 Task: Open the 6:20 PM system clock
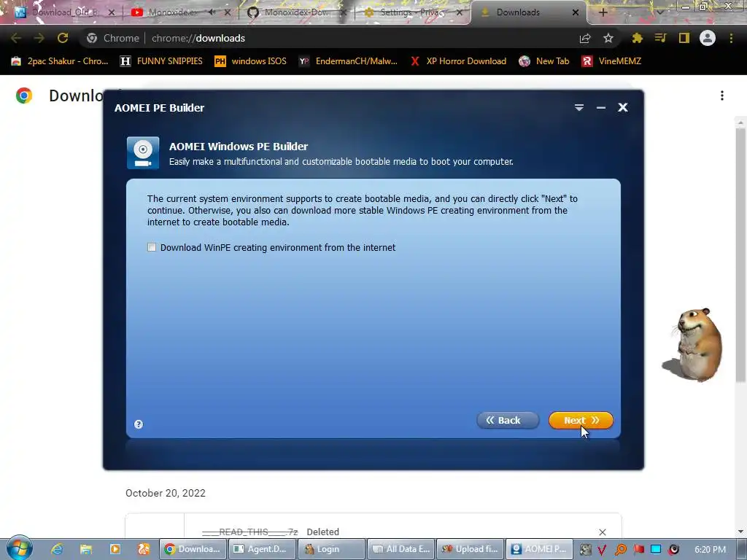(x=710, y=550)
